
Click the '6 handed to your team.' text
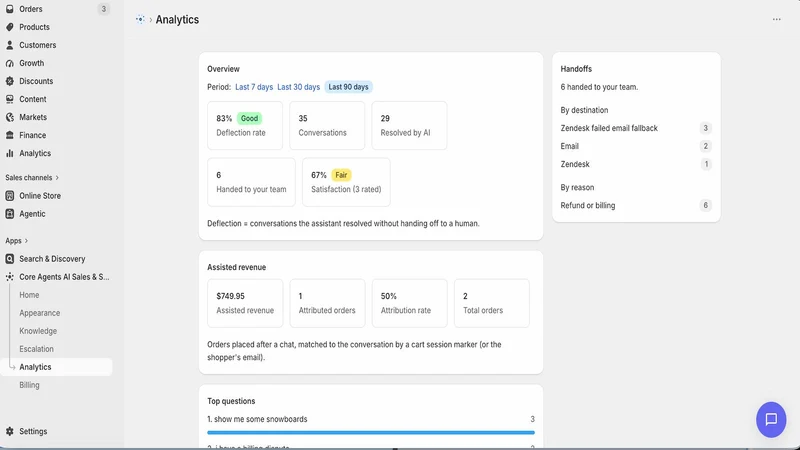pyautogui.click(x=599, y=87)
